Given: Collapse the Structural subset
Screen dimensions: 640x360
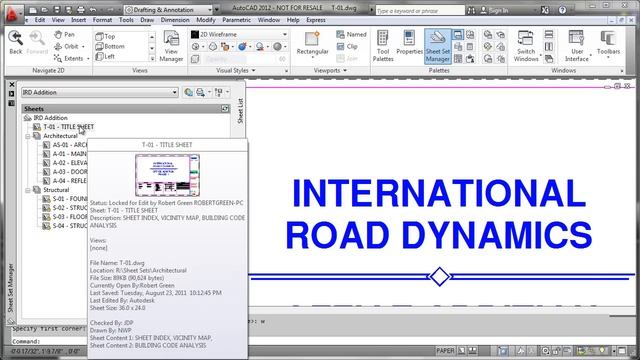Looking at the screenshot, I should pos(28,190).
